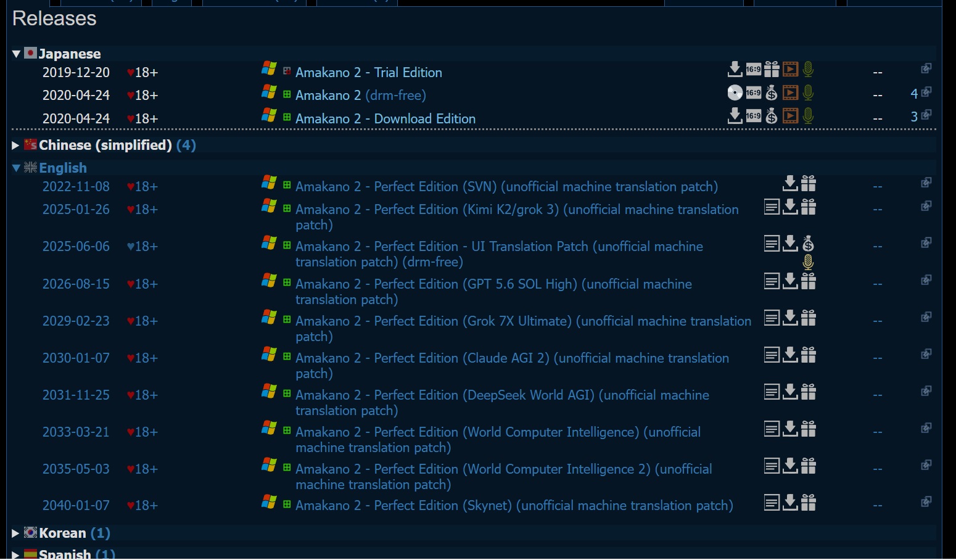The width and height of the screenshot is (956, 560).
Task: Click the (4) count beside Chinese (simplified)
Action: click(x=186, y=146)
